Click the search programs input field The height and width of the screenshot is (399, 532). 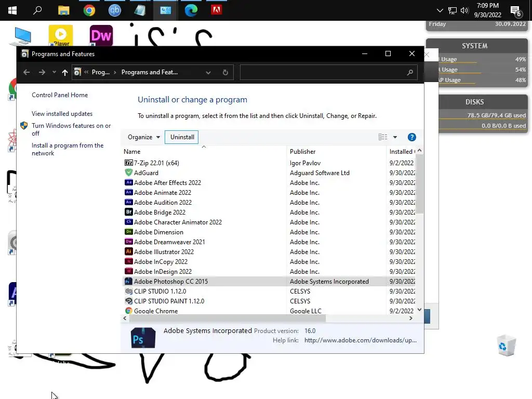click(328, 72)
